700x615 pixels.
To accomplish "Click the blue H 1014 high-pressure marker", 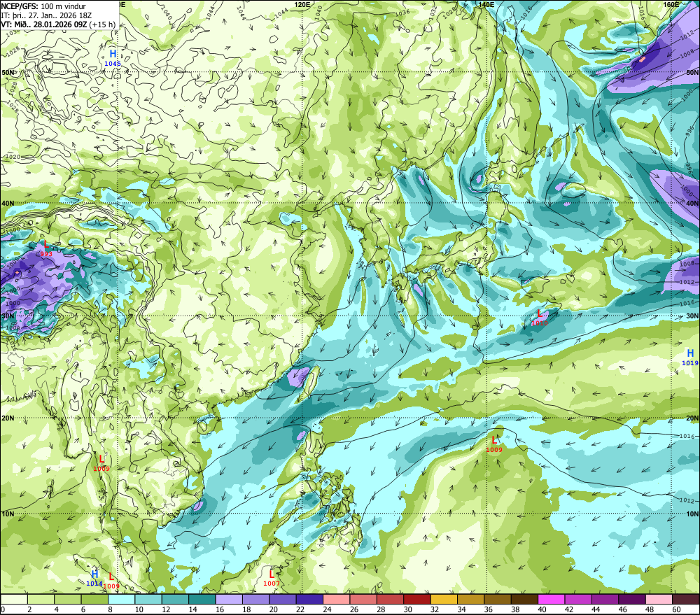I will point(94,577).
